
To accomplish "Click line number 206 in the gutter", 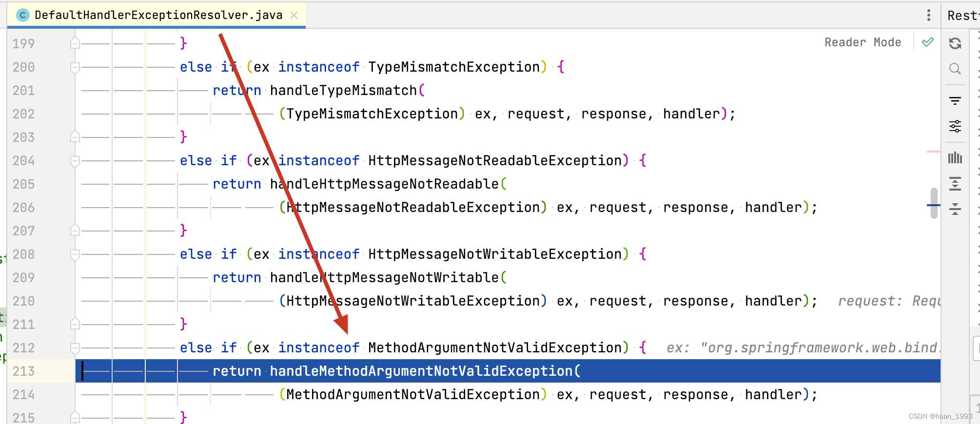I will (23, 208).
